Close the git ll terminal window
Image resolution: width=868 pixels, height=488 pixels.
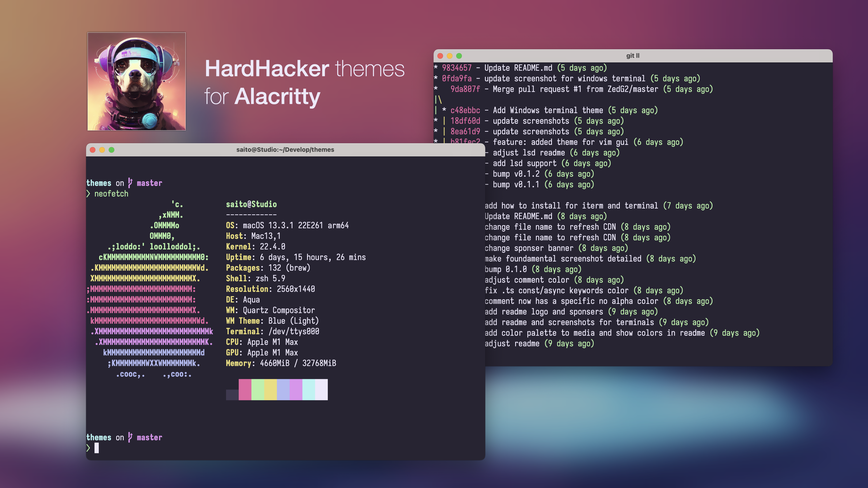coord(440,56)
